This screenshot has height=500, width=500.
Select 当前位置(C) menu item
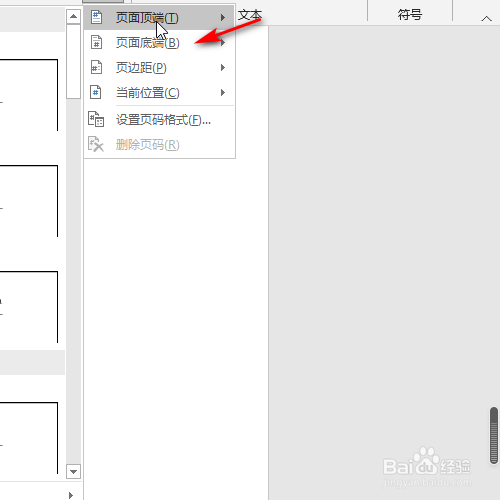159,92
